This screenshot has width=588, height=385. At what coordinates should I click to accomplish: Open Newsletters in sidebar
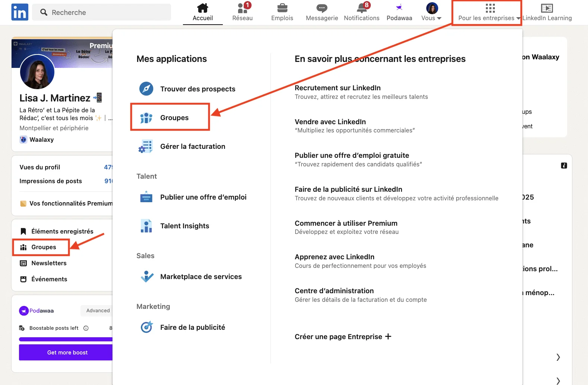tap(49, 263)
